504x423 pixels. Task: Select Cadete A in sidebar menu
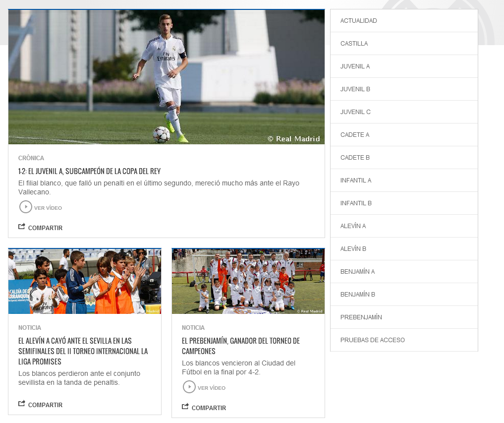pos(404,135)
